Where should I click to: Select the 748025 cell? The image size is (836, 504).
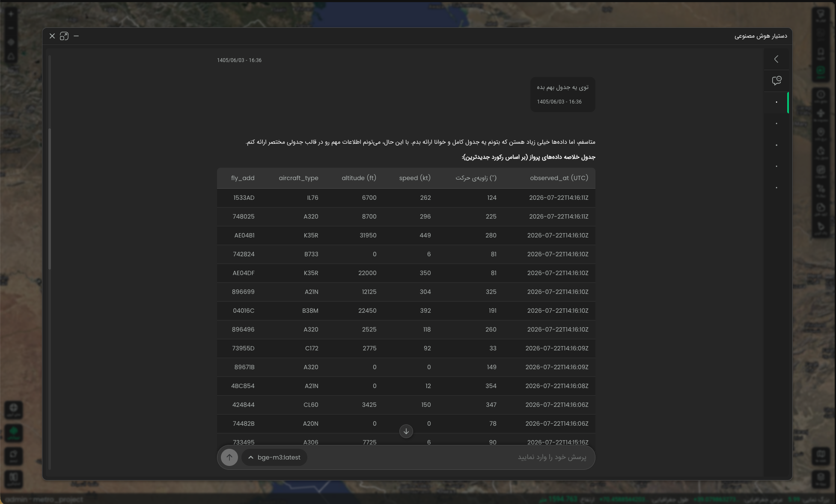pyautogui.click(x=244, y=216)
